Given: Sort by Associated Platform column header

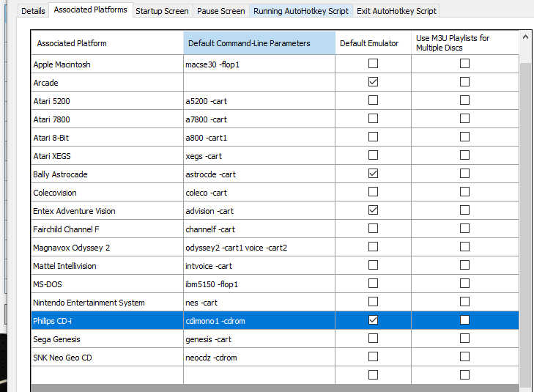Looking at the screenshot, I should click(107, 43).
